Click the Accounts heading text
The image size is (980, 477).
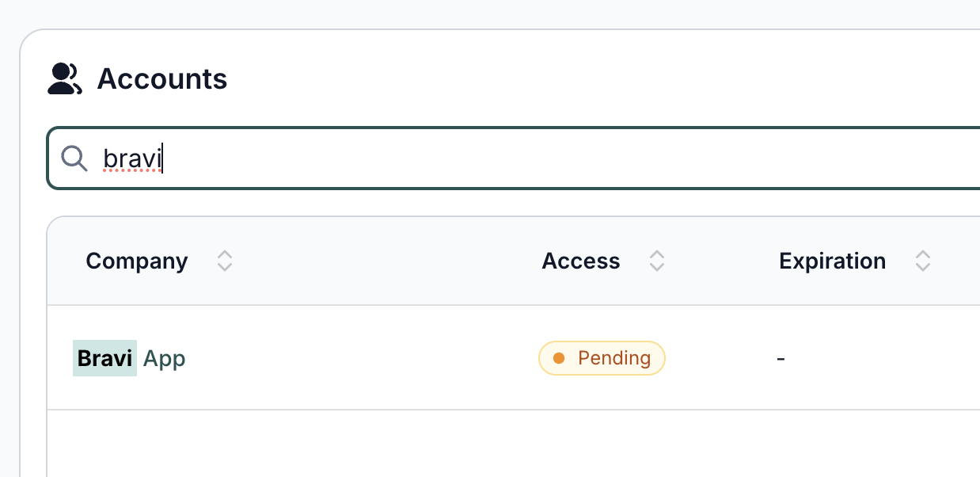click(x=162, y=79)
